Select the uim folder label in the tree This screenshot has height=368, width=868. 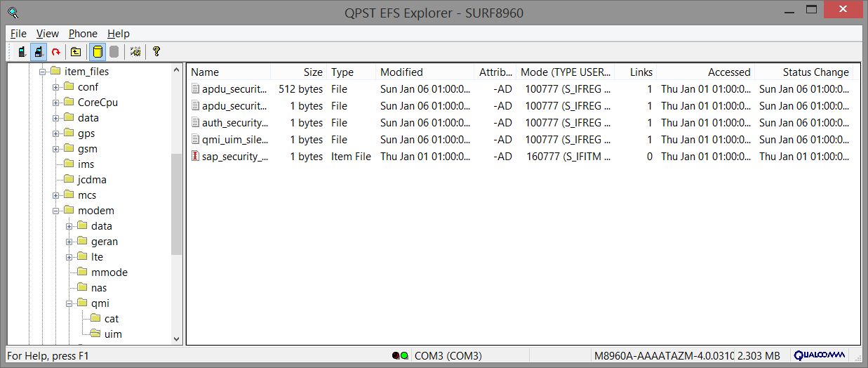tap(113, 334)
